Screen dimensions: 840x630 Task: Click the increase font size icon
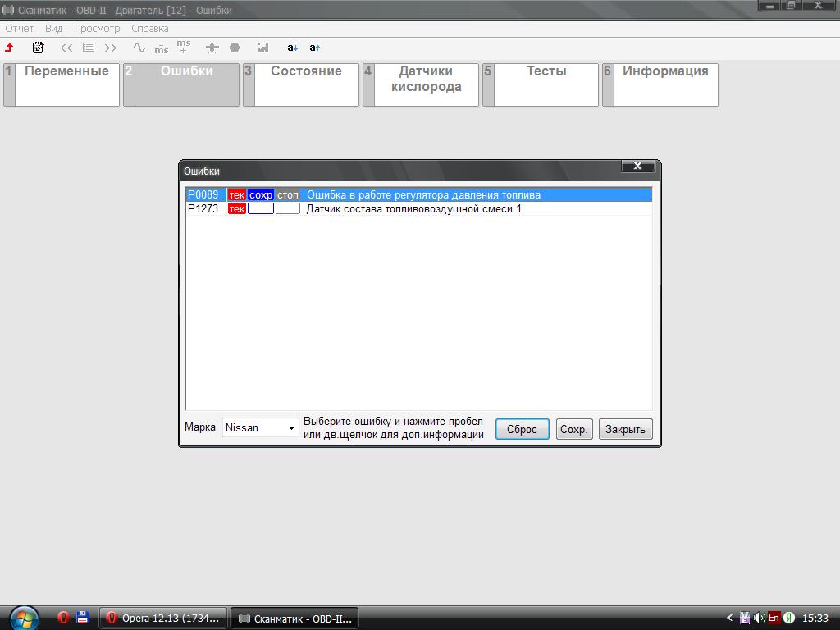click(x=315, y=48)
